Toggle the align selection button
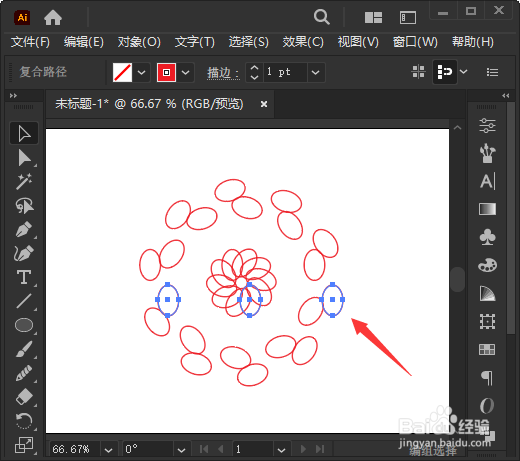Screen dimensions: 520x461 [x=445, y=72]
